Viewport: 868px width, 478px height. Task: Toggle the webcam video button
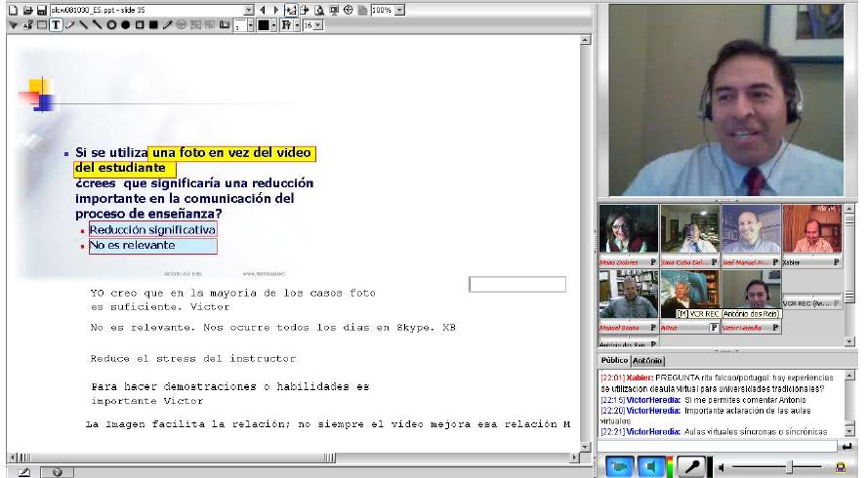pos(619,467)
